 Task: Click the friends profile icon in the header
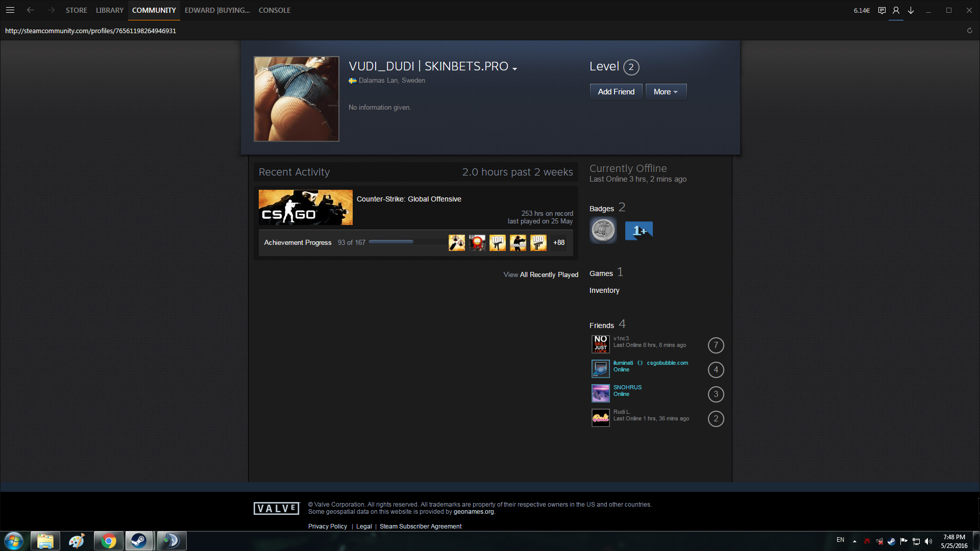point(896,10)
